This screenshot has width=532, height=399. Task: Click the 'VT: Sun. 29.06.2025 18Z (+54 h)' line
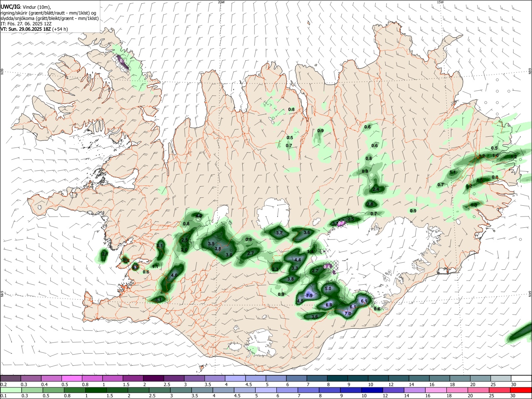pos(34,29)
